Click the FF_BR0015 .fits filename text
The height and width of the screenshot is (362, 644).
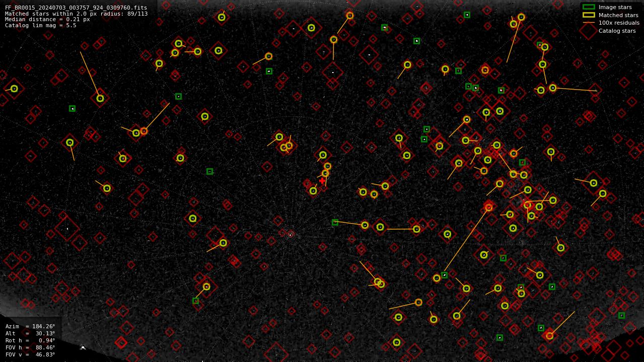click(x=76, y=8)
